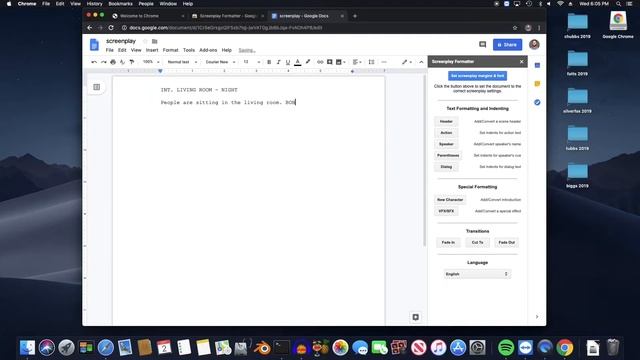This screenshot has width=640, height=360.
Task: Click the Explore button at page bottom
Action: (x=416, y=317)
